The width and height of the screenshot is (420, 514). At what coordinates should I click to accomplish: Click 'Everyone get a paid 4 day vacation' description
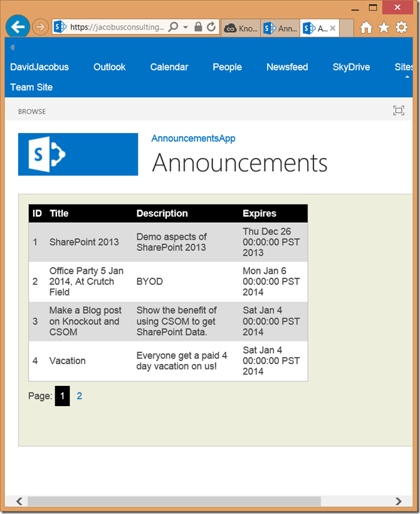[x=182, y=361]
